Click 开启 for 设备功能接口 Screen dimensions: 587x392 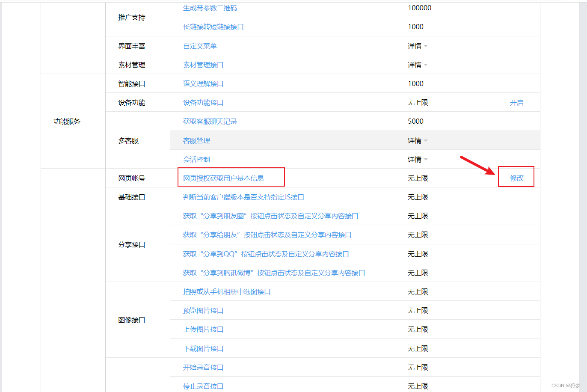[517, 103]
